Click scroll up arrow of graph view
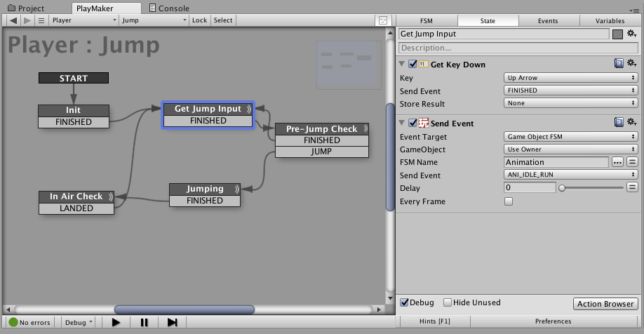Viewport: 644px width, 334px height. click(x=390, y=33)
